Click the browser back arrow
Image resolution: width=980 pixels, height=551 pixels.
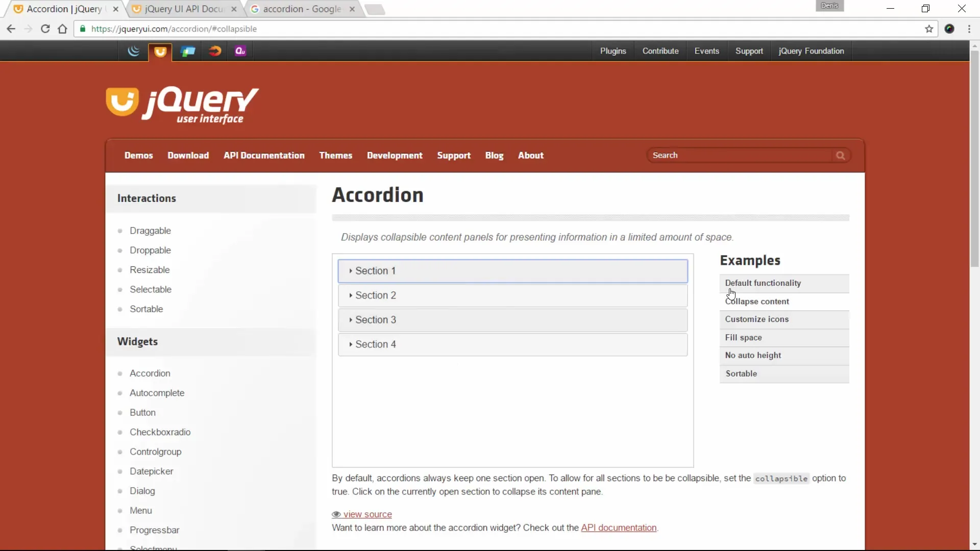coord(11,29)
